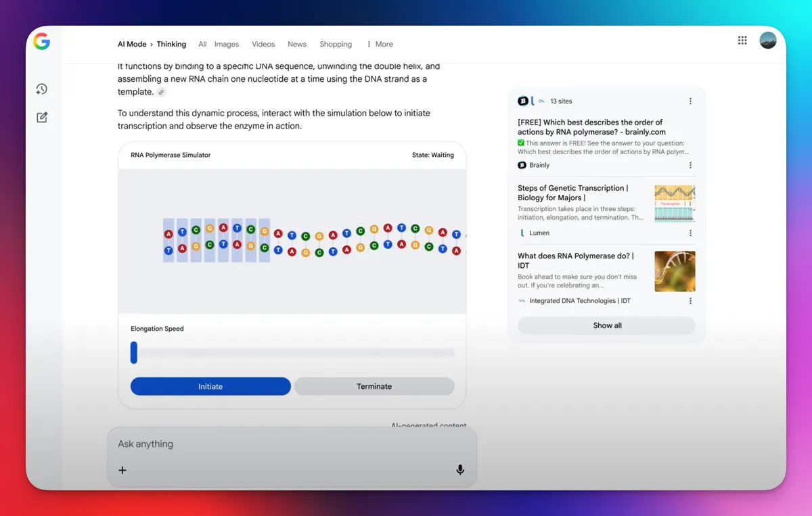Select the News tab
This screenshot has width=812, height=516.
[297, 44]
